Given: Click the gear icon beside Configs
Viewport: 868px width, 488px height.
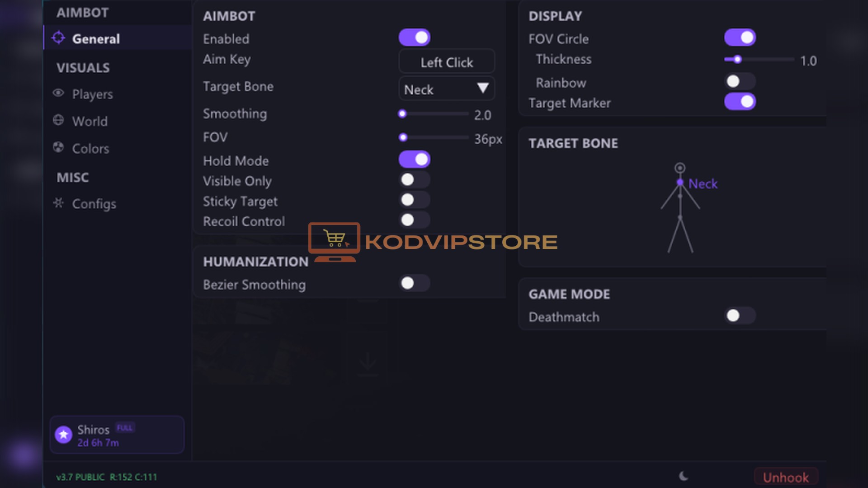Looking at the screenshot, I should (58, 203).
